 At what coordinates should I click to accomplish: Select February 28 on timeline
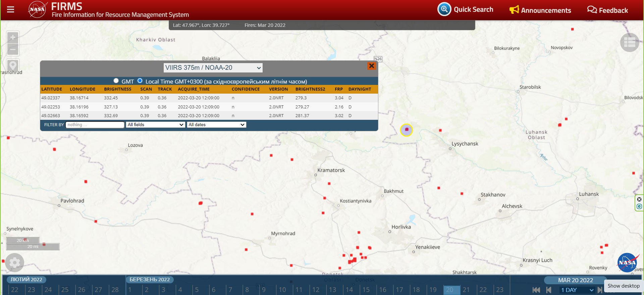(x=115, y=290)
